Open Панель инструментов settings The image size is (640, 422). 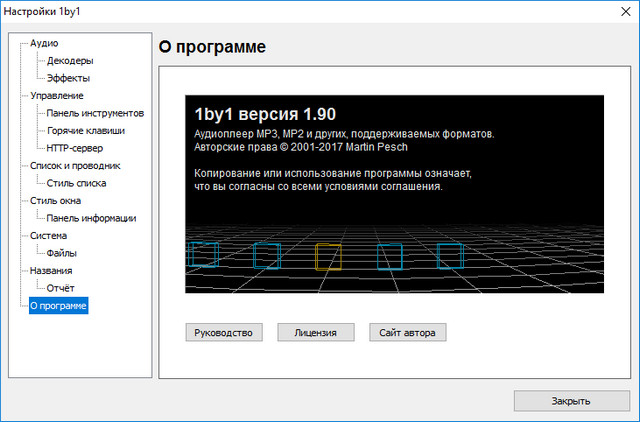[x=95, y=113]
